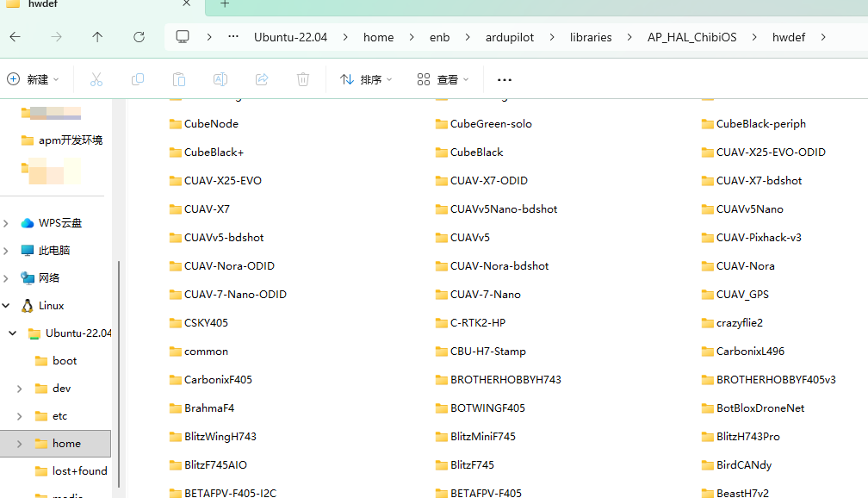This screenshot has height=498, width=868.
Task: Go back to previous folder
Action: [15, 37]
